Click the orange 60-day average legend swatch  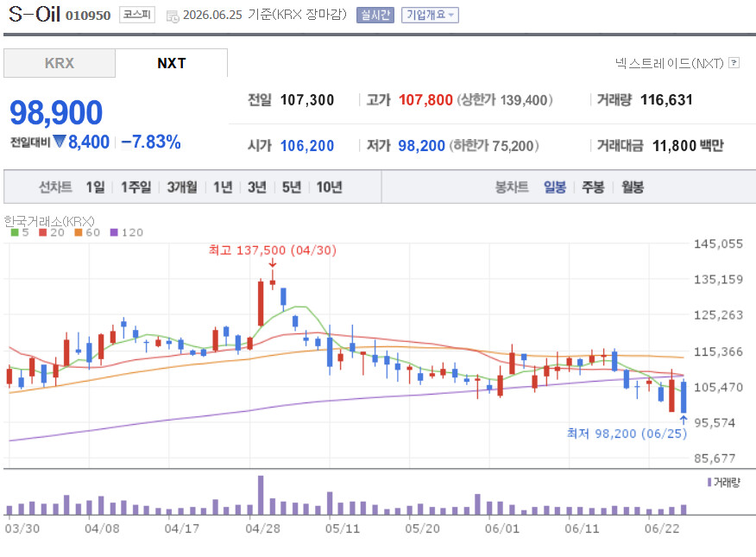point(79,232)
